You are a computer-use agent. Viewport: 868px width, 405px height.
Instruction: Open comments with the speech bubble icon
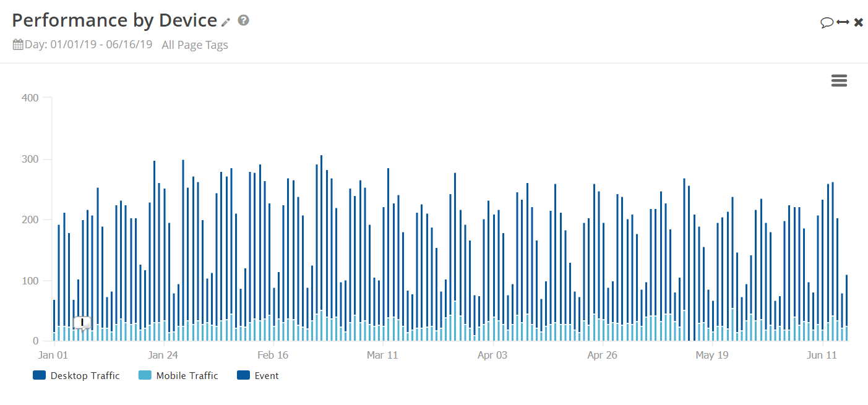click(827, 23)
